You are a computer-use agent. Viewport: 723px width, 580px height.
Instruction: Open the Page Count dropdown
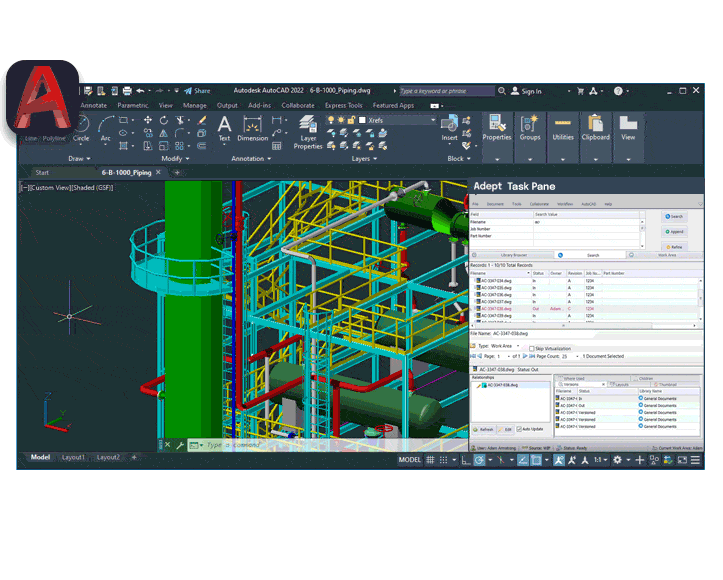577,356
